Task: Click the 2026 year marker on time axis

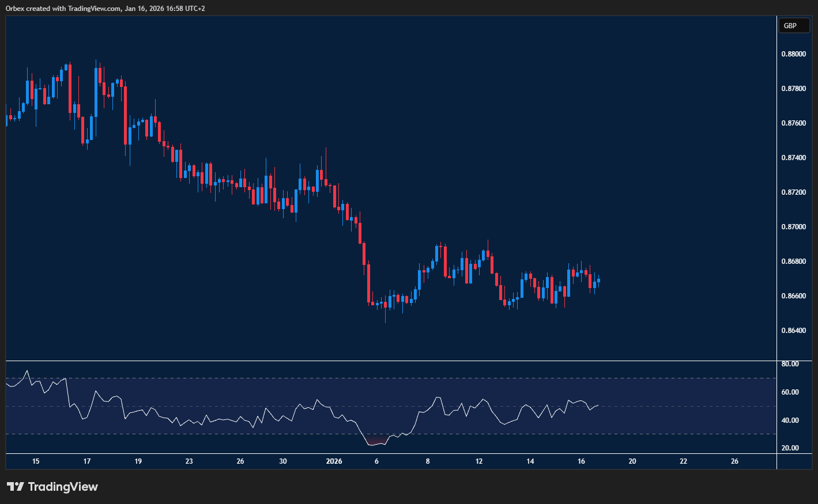Action: (x=334, y=461)
